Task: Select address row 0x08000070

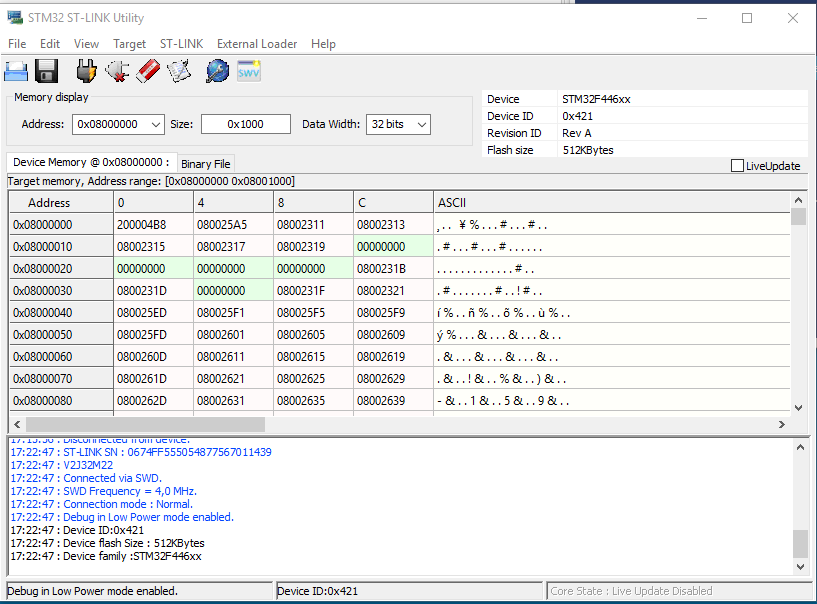Action: (x=61, y=379)
